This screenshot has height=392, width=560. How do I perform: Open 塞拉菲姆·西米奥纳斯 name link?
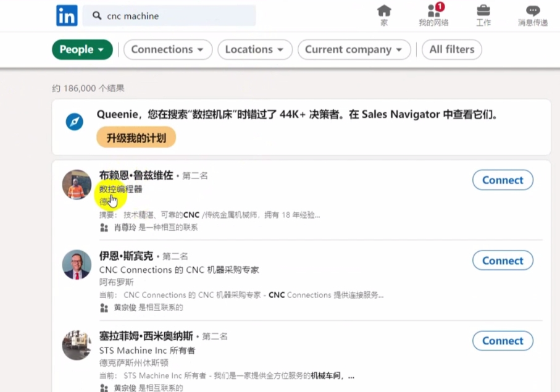point(146,336)
